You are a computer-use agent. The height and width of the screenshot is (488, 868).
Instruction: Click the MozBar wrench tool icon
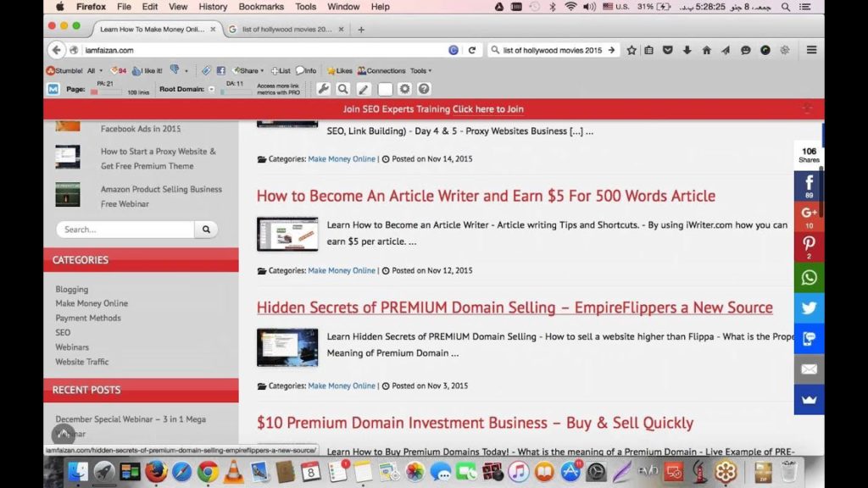(323, 88)
